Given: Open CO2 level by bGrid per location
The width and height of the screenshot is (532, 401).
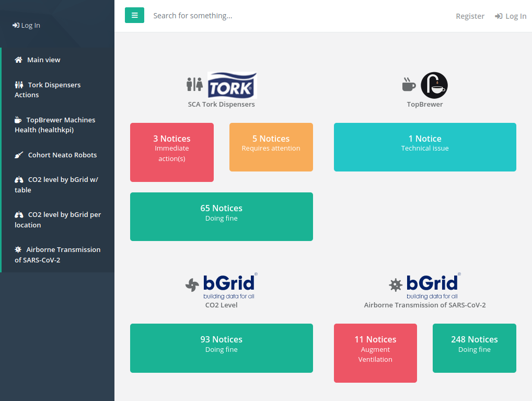Looking at the screenshot, I should point(58,220).
